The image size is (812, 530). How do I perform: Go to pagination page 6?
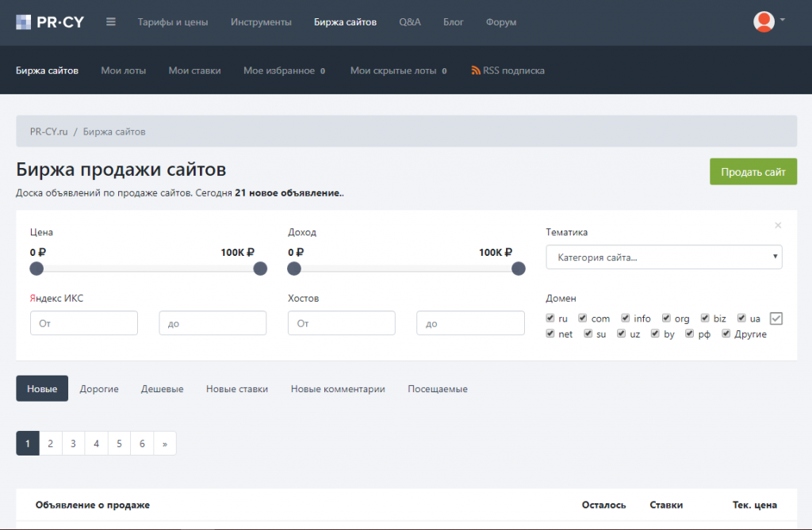tap(142, 443)
